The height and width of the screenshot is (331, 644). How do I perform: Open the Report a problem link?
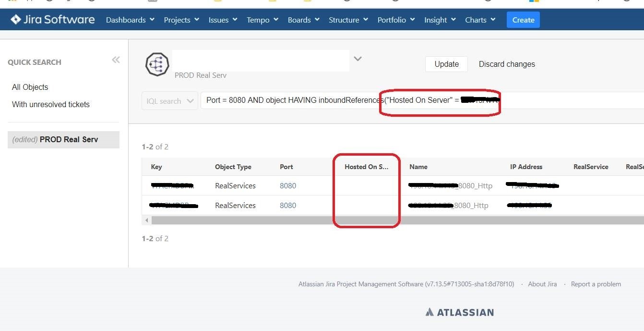[596, 284]
